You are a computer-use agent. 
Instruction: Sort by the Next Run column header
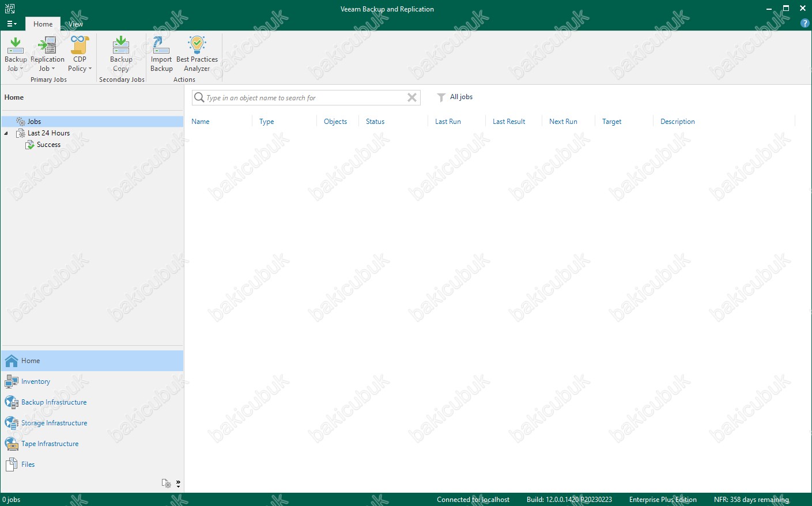(563, 122)
